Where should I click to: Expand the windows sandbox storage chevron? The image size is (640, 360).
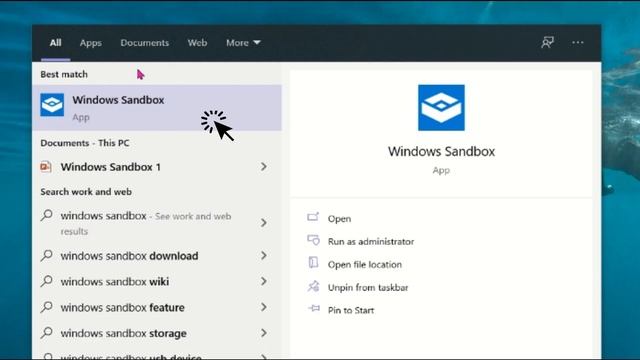264,333
